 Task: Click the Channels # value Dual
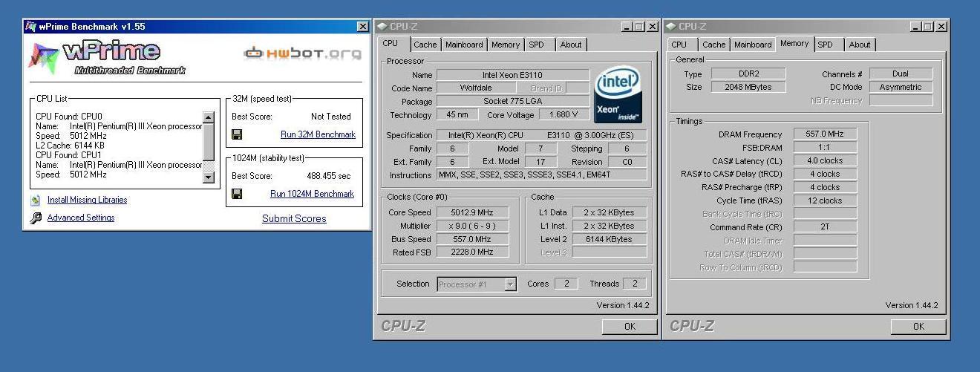(901, 74)
